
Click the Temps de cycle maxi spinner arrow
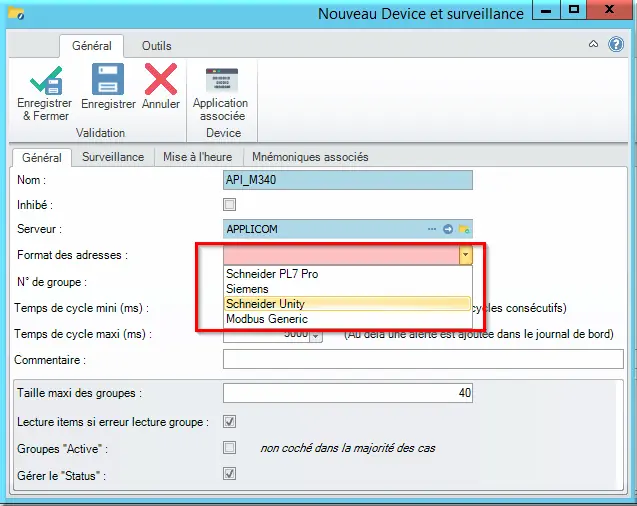pyautogui.click(x=316, y=336)
